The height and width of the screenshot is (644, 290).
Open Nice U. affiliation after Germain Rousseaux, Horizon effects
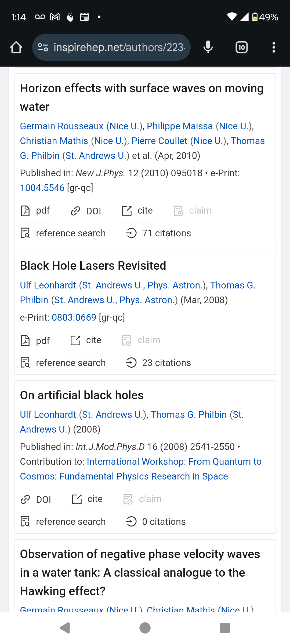pos(124,126)
